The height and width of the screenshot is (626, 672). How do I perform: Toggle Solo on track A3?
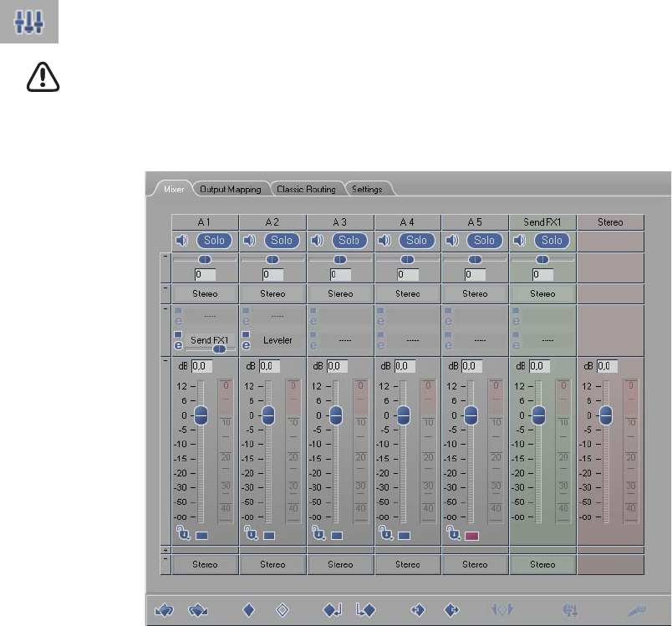[349, 241]
